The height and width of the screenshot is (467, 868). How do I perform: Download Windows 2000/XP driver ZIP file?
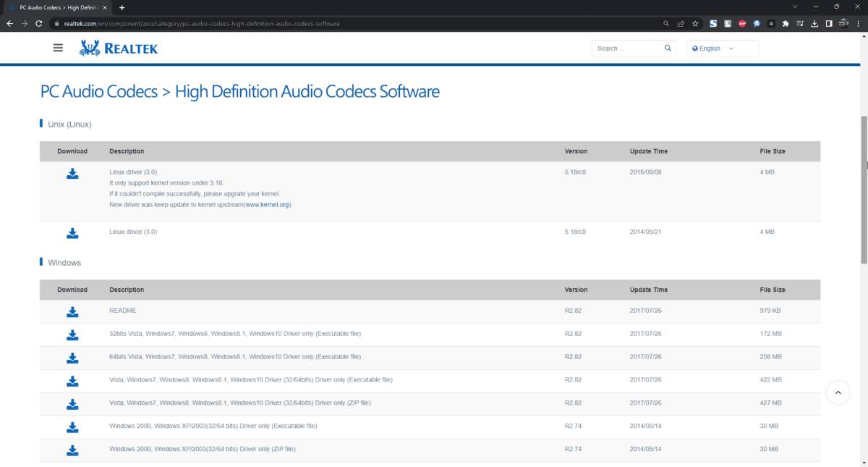72,450
